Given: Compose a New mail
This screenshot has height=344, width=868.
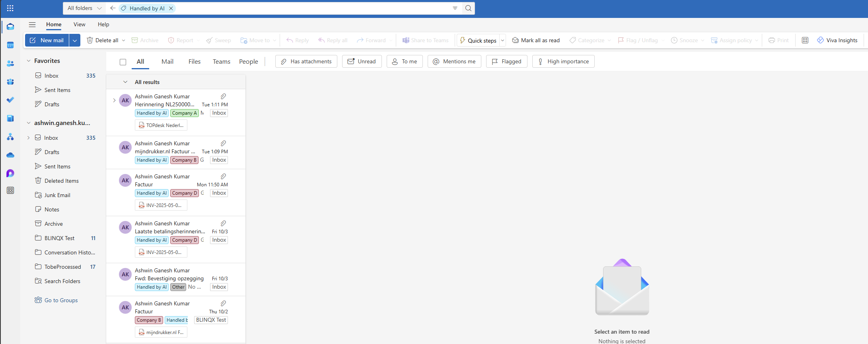Looking at the screenshot, I should tap(47, 40).
